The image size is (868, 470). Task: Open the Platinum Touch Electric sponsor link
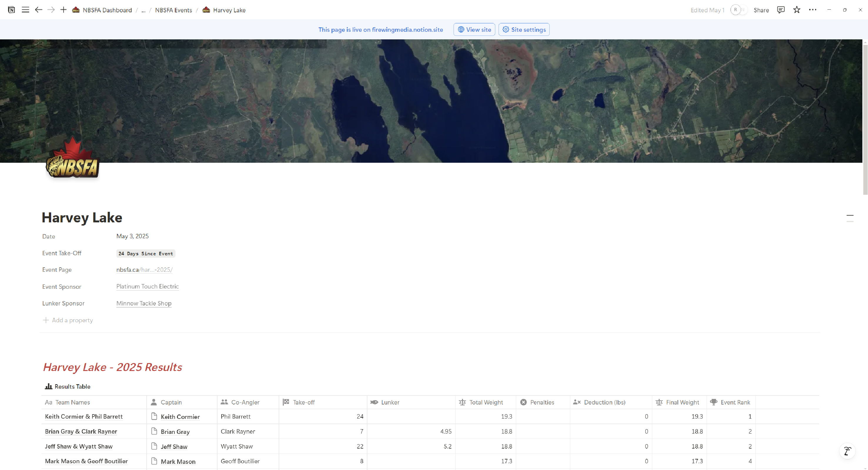(x=148, y=286)
